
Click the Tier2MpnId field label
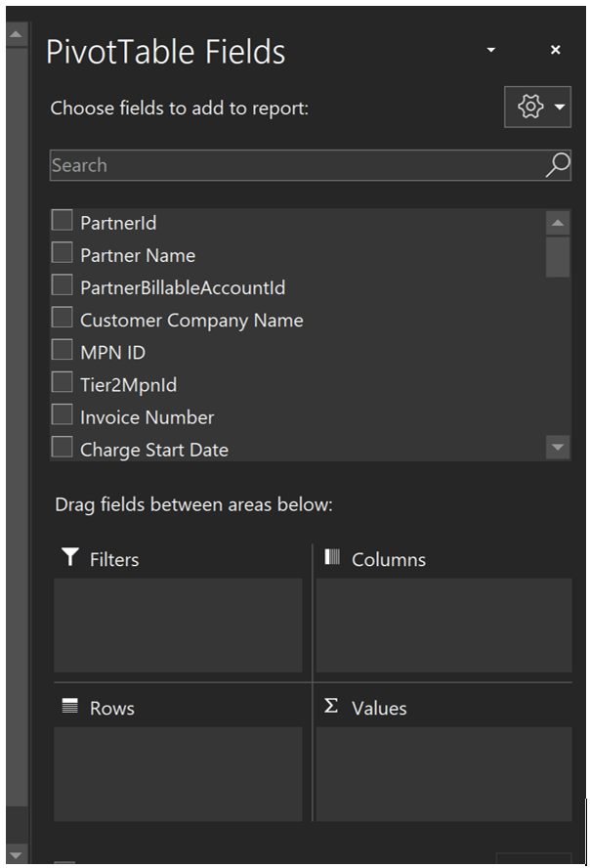tap(128, 385)
